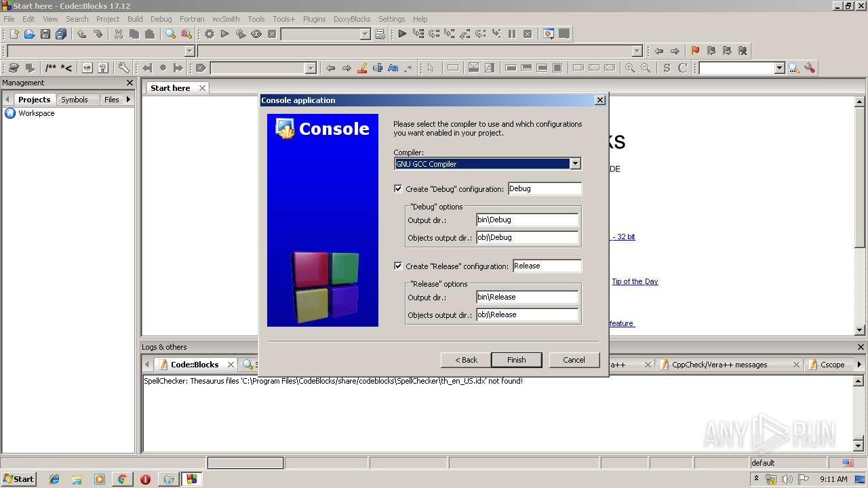This screenshot has width=868, height=488.
Task: Click the Zoom out magnifier icon
Action: click(x=646, y=68)
